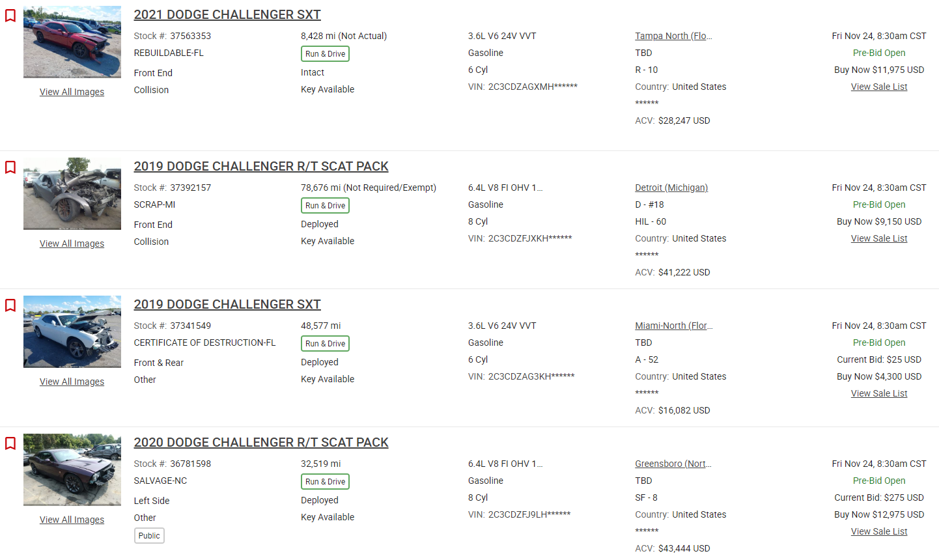The height and width of the screenshot is (560, 939).
Task: Bookmark the 2019 Challenger R/T Scat Pack listing
Action: pyautogui.click(x=10, y=167)
